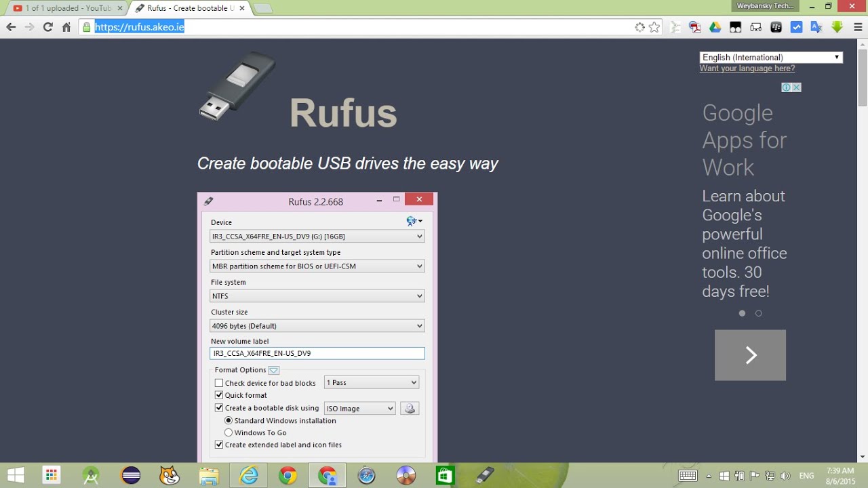
Task: Open the English (International) language dropdown
Action: 771,58
